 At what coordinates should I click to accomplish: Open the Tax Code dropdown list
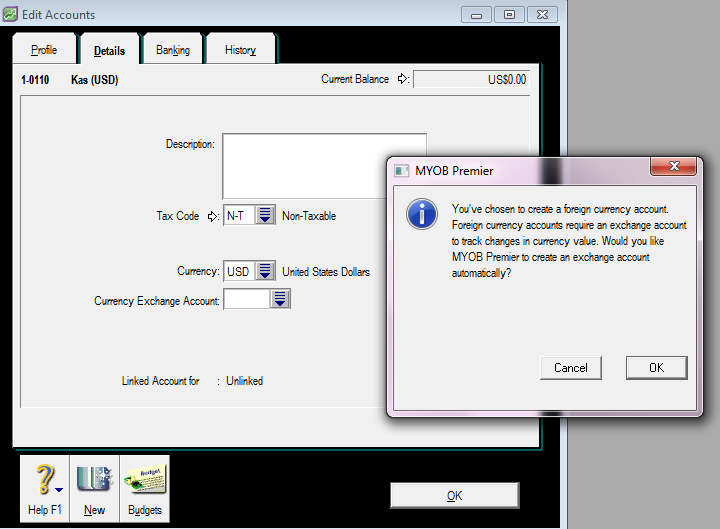tap(265, 215)
